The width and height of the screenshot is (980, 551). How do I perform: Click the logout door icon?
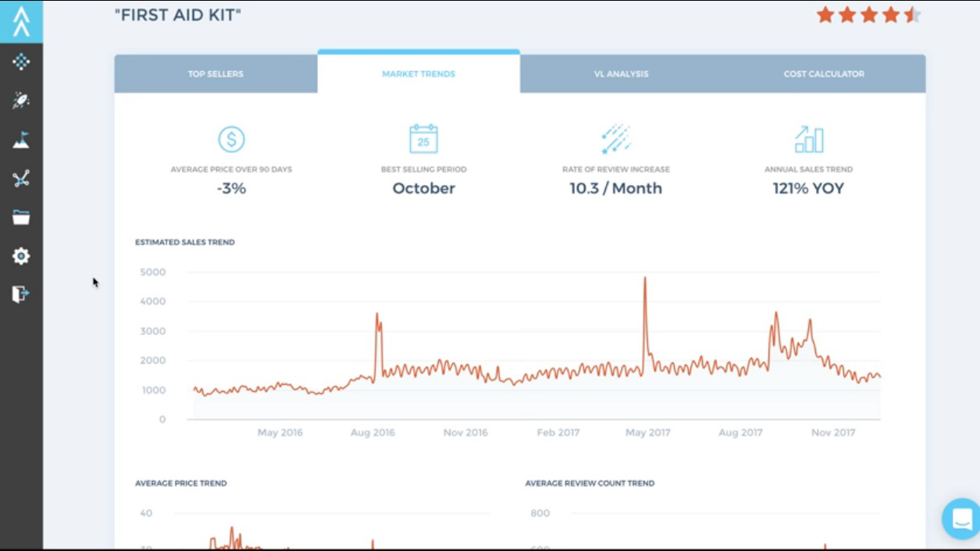coord(21,294)
